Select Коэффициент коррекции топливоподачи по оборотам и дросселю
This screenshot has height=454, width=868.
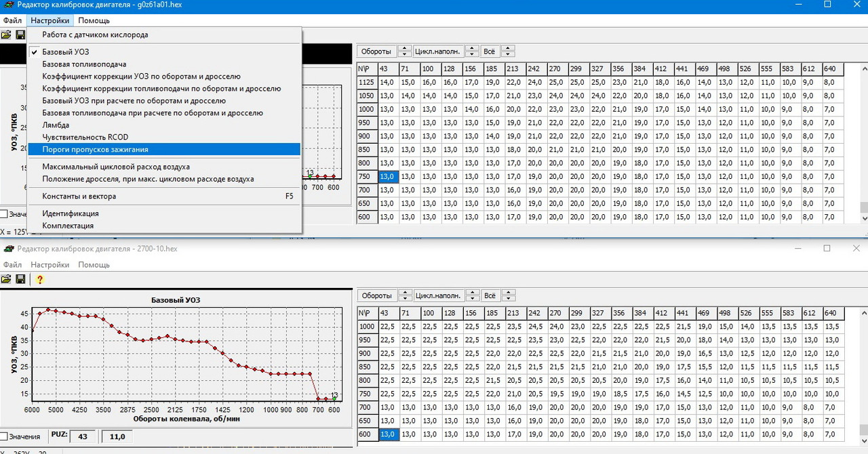pos(164,88)
